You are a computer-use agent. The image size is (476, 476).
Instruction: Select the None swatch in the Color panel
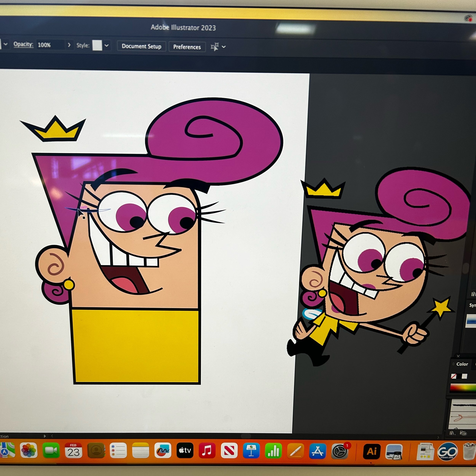coord(454,376)
